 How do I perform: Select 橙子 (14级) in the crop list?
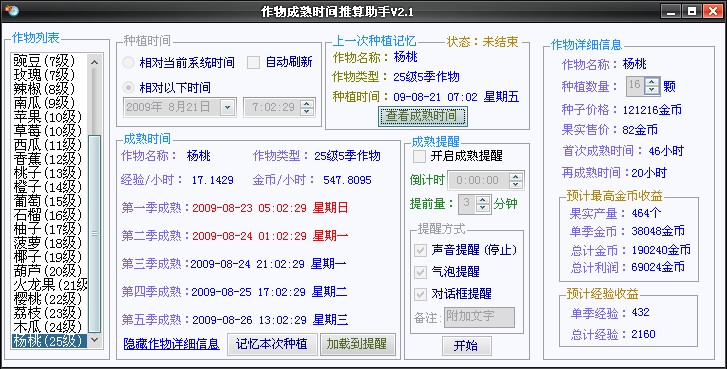tap(49, 186)
